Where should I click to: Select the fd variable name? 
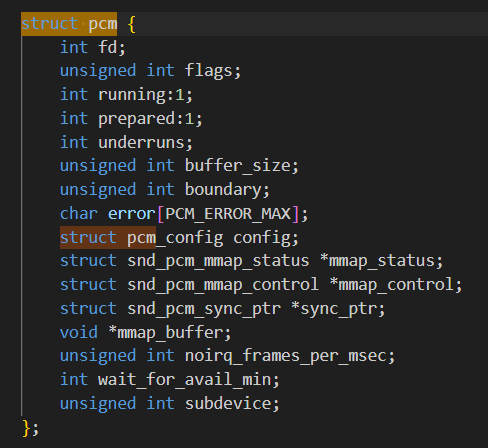coord(108,47)
